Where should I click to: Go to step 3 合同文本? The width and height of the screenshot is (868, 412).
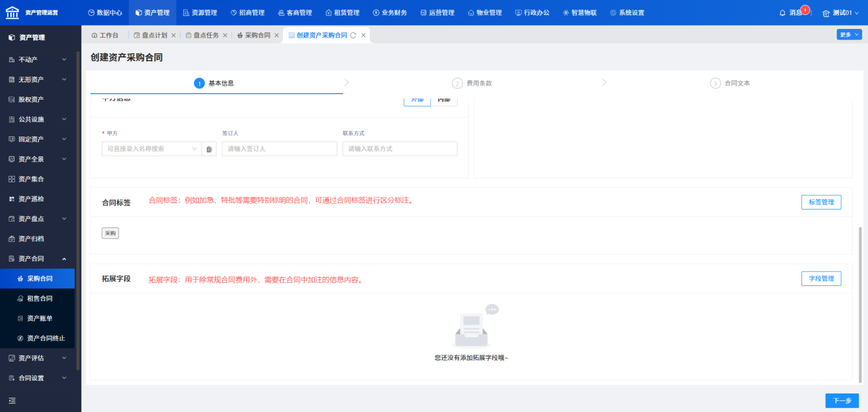[x=730, y=83]
